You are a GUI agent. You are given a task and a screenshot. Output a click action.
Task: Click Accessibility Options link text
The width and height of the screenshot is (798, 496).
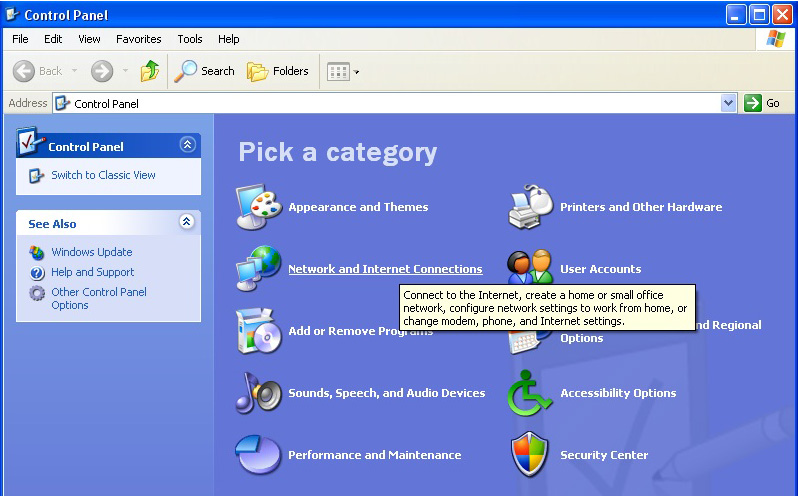click(618, 393)
